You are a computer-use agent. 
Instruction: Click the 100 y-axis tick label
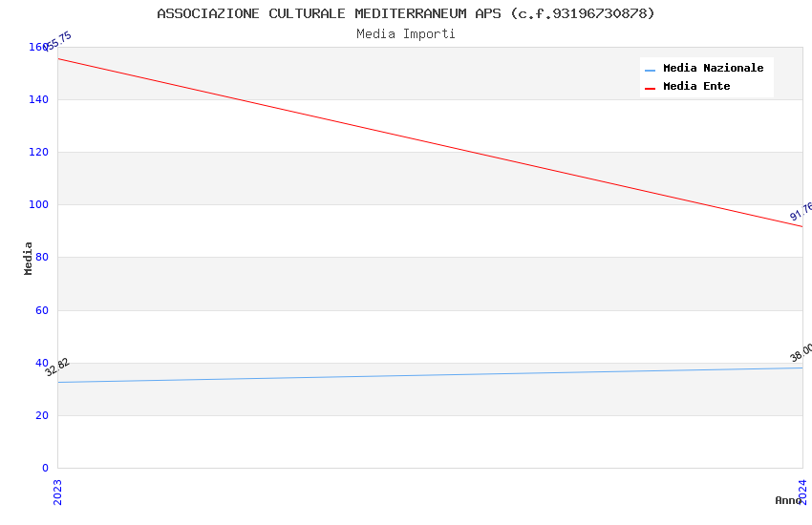pyautogui.click(x=38, y=204)
